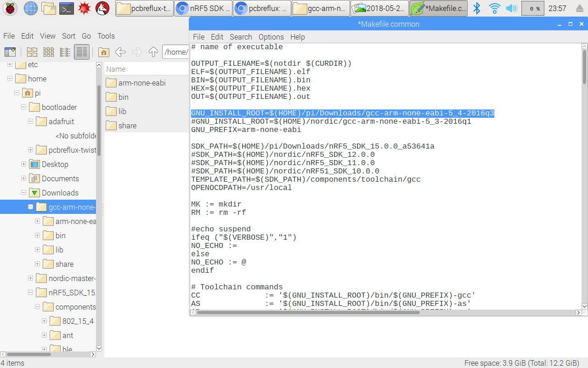Collapse the components tree node

[37, 307]
